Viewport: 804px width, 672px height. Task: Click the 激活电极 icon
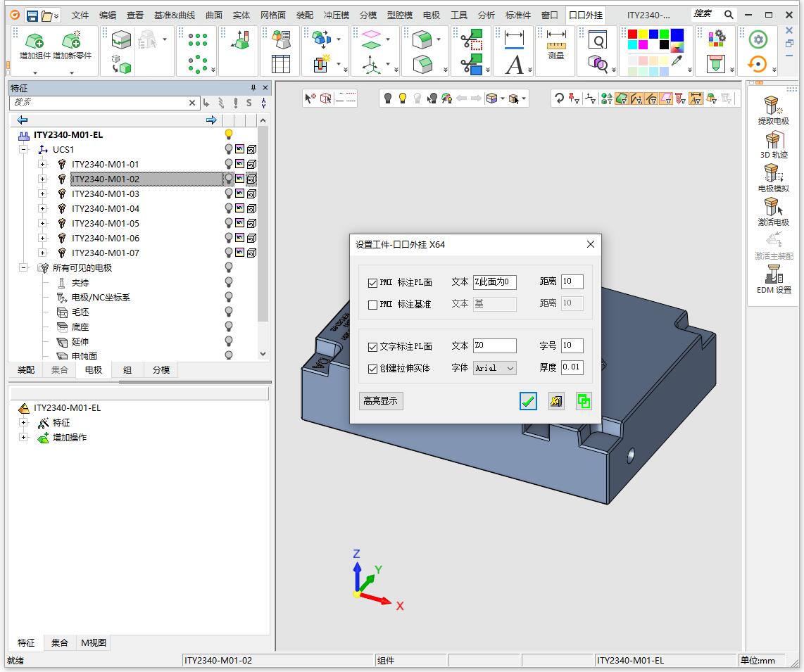click(772, 208)
